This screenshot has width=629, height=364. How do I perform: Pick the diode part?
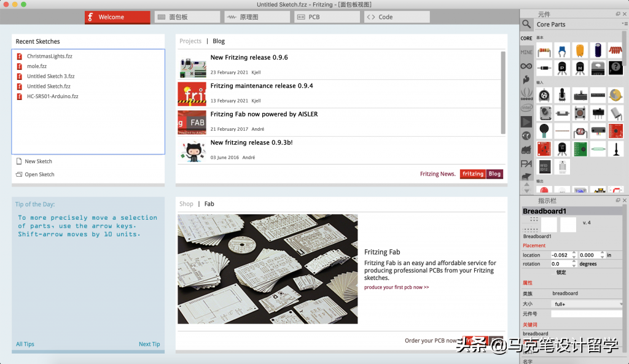pyautogui.click(x=544, y=68)
